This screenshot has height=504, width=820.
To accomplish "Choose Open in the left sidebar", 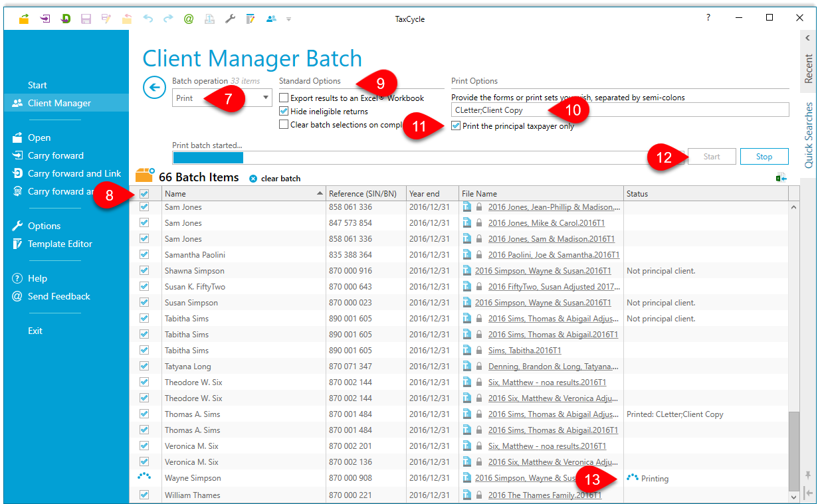I will pyautogui.click(x=39, y=137).
